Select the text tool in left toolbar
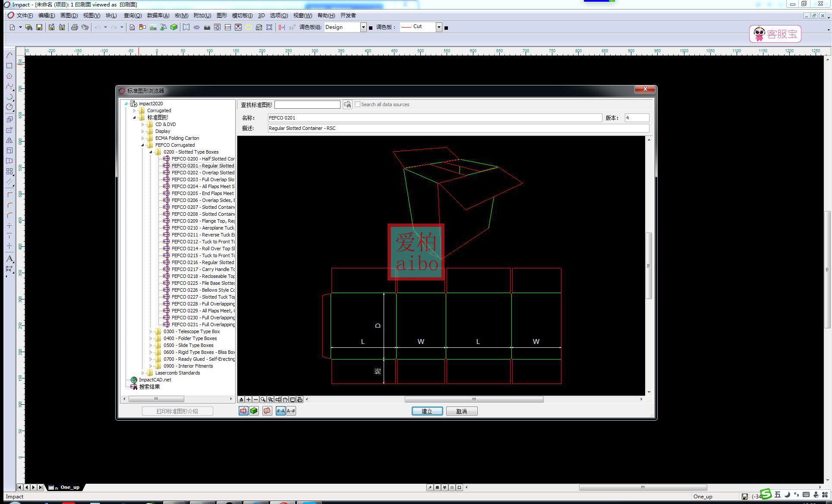 9,258
